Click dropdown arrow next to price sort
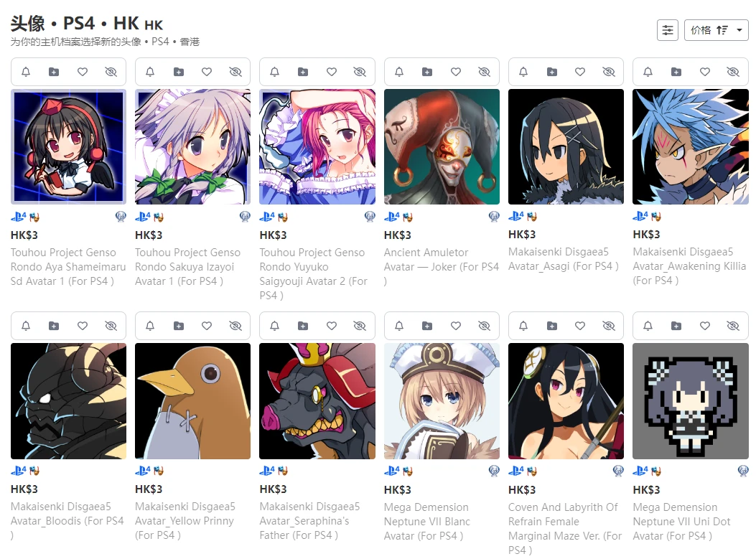The image size is (756, 559). pyautogui.click(x=739, y=30)
